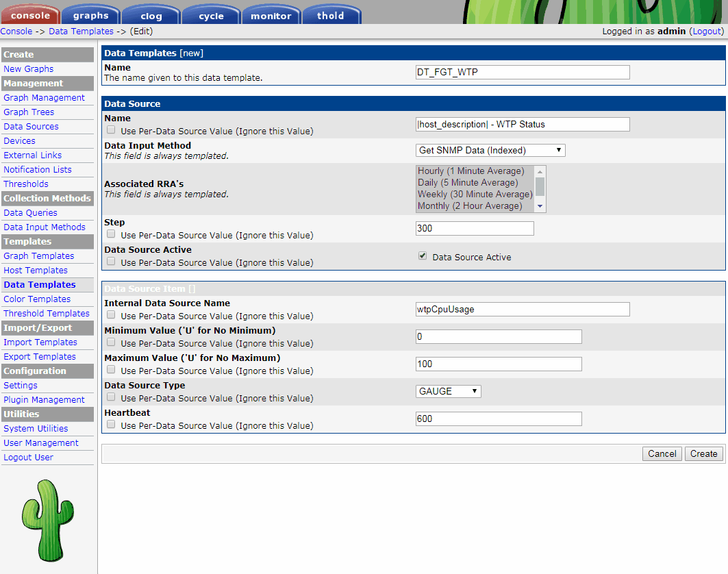Click the Cancel button

(x=662, y=453)
